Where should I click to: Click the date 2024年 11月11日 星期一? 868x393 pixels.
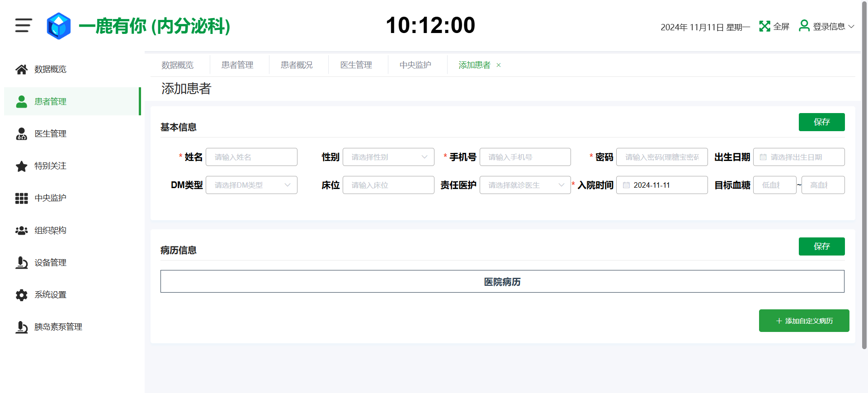[705, 27]
